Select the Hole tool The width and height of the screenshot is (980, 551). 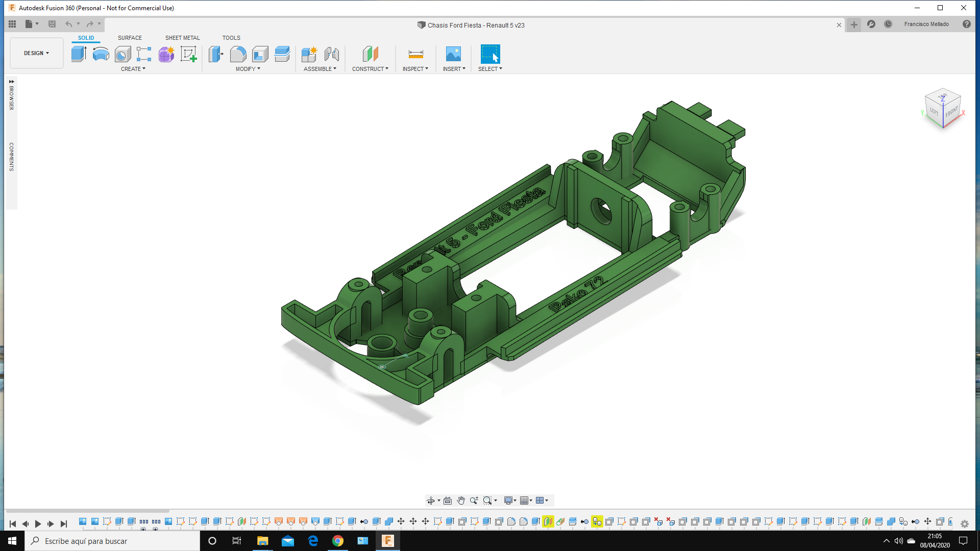point(122,54)
